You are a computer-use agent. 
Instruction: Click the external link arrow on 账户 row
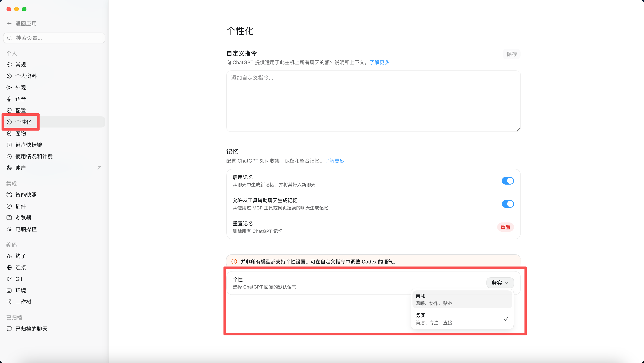(x=99, y=168)
